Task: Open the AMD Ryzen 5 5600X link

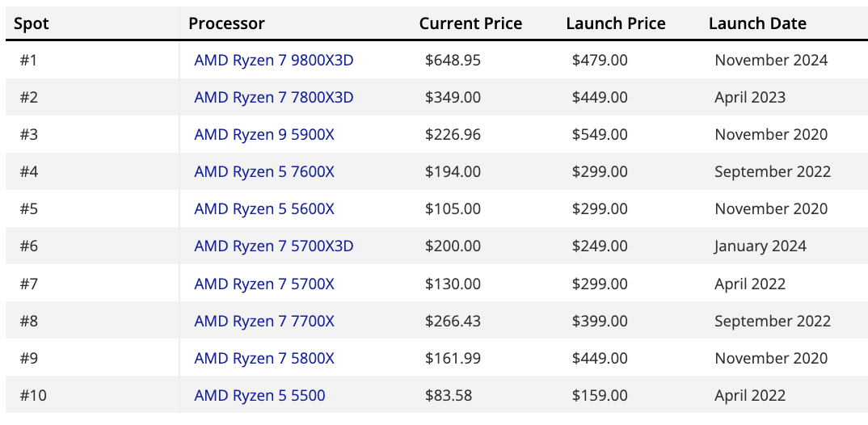Action: click(x=264, y=209)
